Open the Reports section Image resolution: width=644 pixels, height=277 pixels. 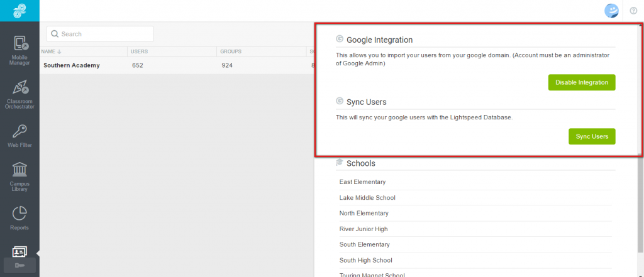click(19, 218)
